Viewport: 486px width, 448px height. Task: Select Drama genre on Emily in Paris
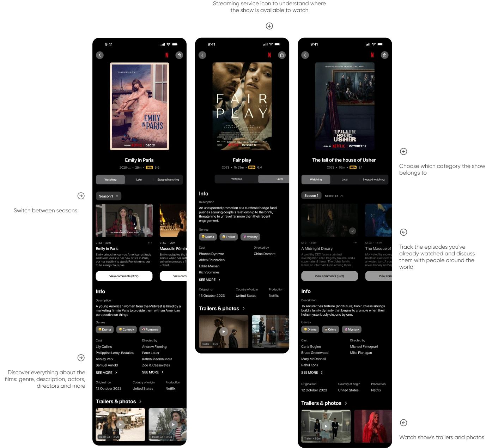pyautogui.click(x=105, y=329)
